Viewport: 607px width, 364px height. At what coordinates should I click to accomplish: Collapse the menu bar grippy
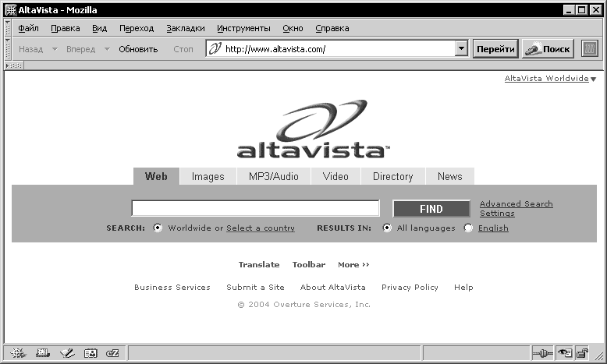coord(7,28)
